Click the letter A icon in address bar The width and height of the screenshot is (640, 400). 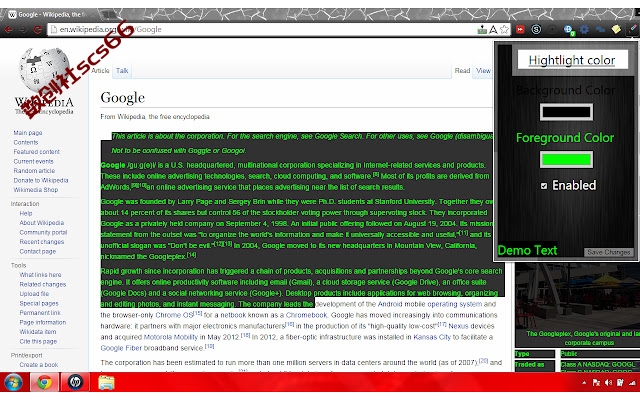click(x=493, y=29)
